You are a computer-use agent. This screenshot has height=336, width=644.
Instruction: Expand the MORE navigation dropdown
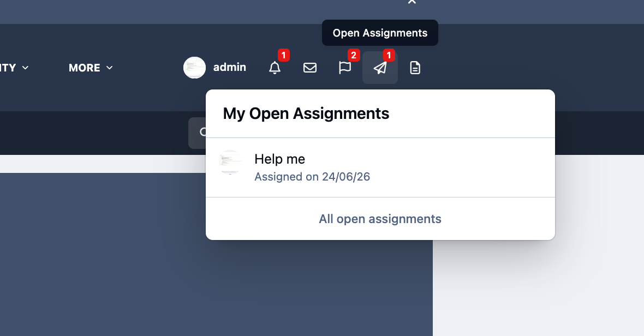91,68
